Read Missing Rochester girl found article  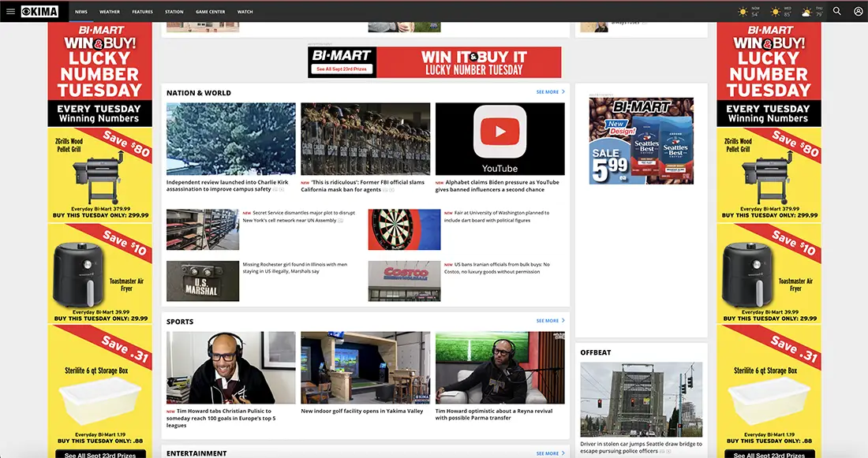[x=295, y=268]
